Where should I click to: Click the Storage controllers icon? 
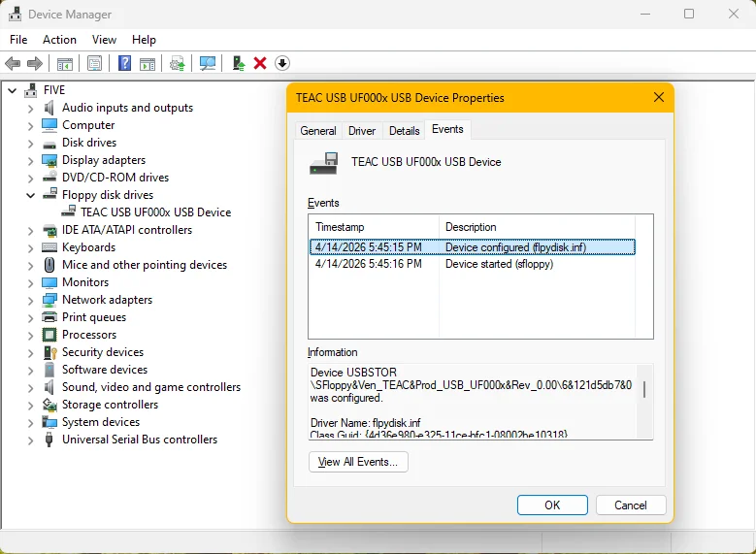pyautogui.click(x=49, y=405)
